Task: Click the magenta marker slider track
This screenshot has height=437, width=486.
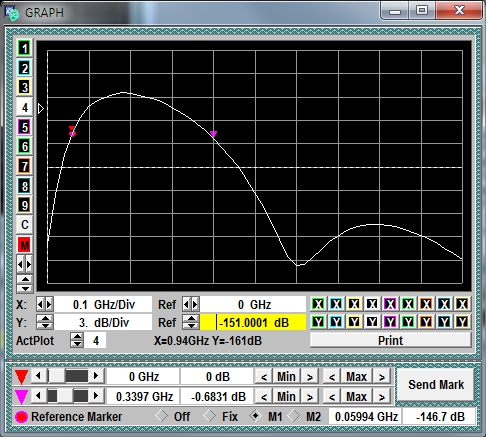Action: (x=68, y=396)
